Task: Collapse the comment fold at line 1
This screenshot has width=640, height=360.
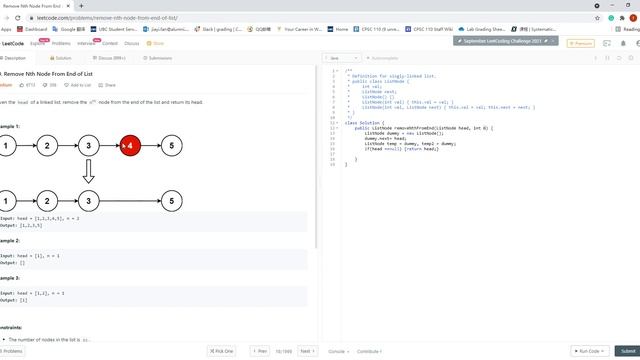Action: click(x=337, y=71)
